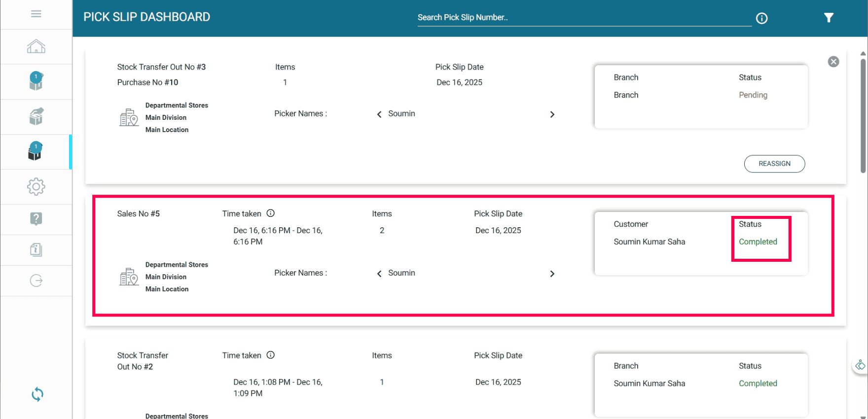Show next picker name for Stock Transfer #3
Screen dimensions: 868x419
[552, 114]
